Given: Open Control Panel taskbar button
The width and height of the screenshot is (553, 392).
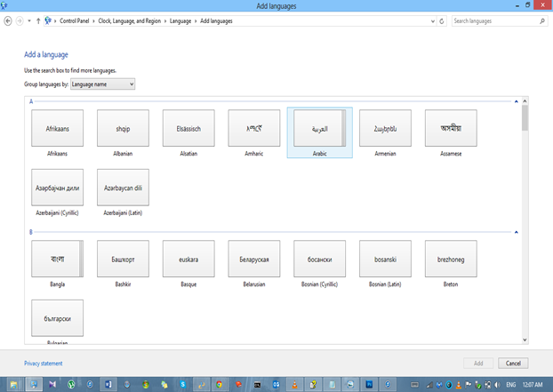Looking at the screenshot, I should 34,385.
